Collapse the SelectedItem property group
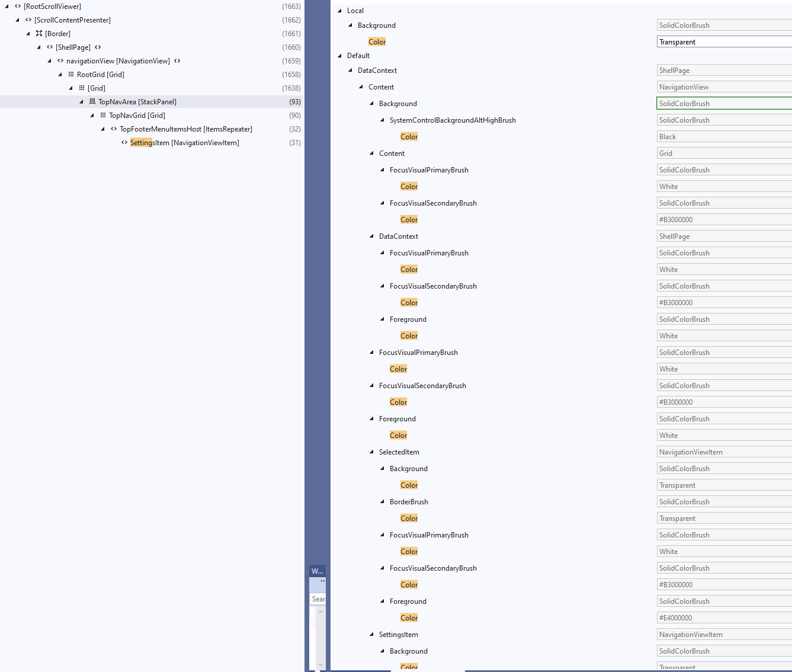This screenshot has width=792, height=672. click(x=371, y=452)
